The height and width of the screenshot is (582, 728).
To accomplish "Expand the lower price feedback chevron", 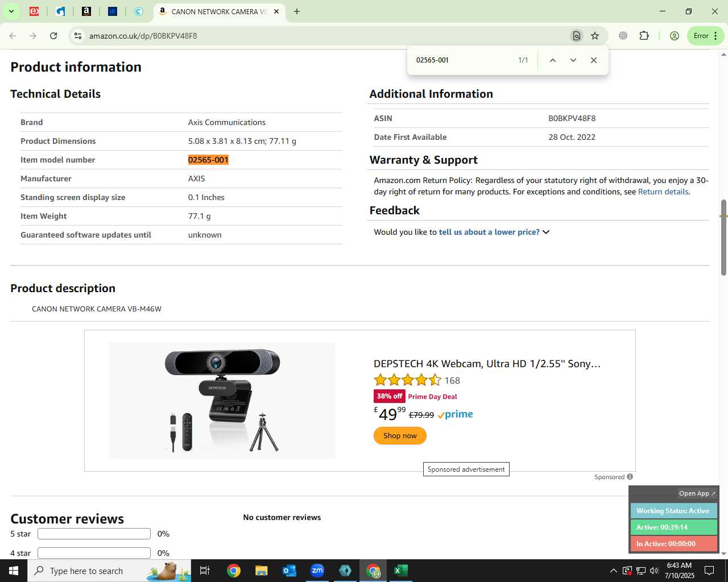I will tap(546, 232).
